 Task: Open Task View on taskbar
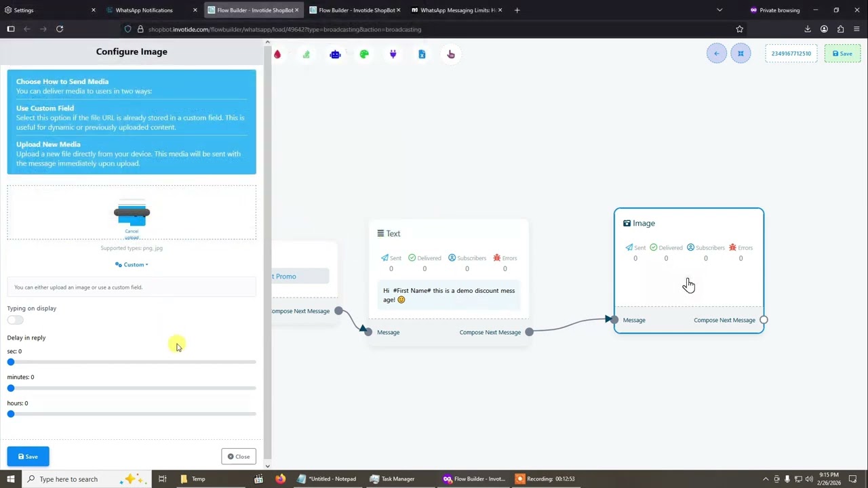162,479
